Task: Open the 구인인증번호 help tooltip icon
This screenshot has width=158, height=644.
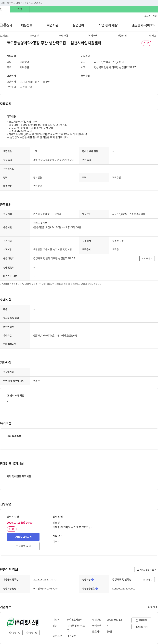Action: point(97,588)
